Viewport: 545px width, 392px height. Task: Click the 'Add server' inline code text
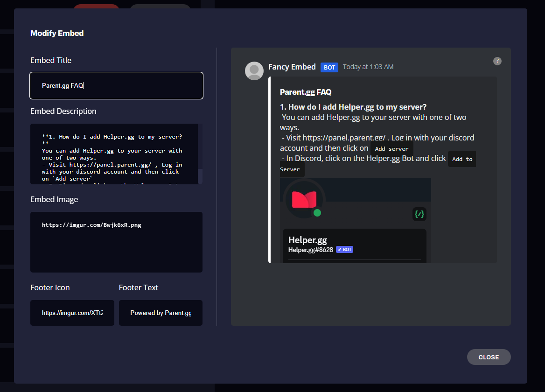(x=392, y=149)
